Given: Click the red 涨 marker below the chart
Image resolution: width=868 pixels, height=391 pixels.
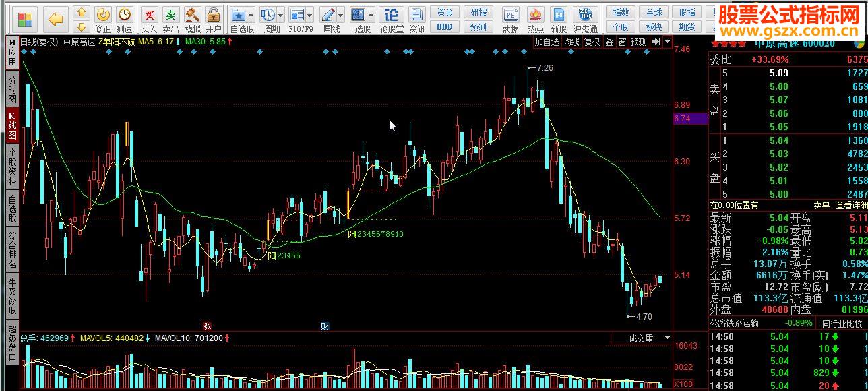Looking at the screenshot, I should 208,326.
